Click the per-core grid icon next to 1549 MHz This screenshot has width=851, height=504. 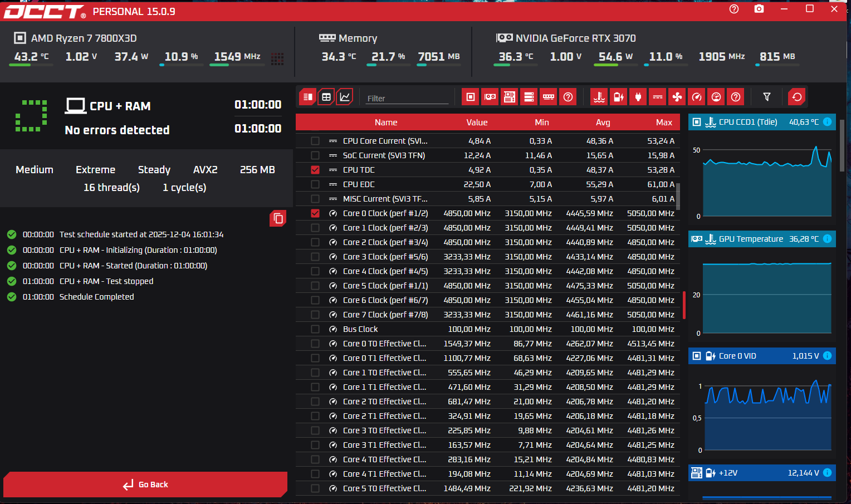277,58
